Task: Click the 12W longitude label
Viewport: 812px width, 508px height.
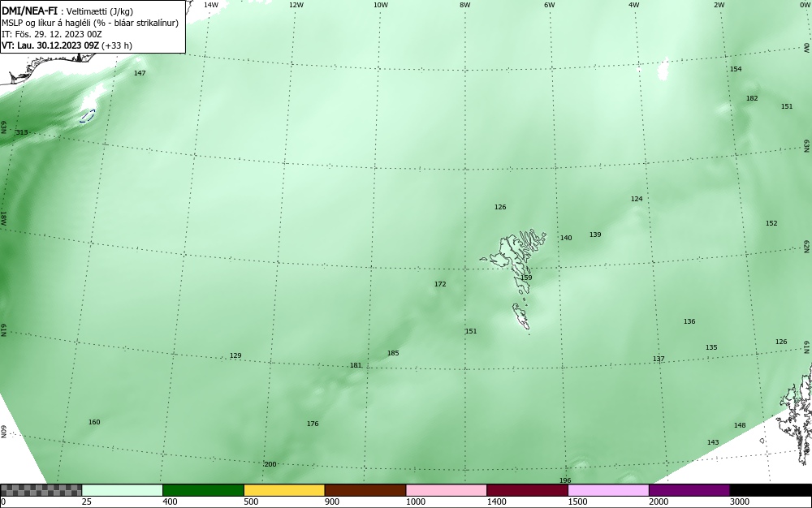Action: pyautogui.click(x=296, y=5)
